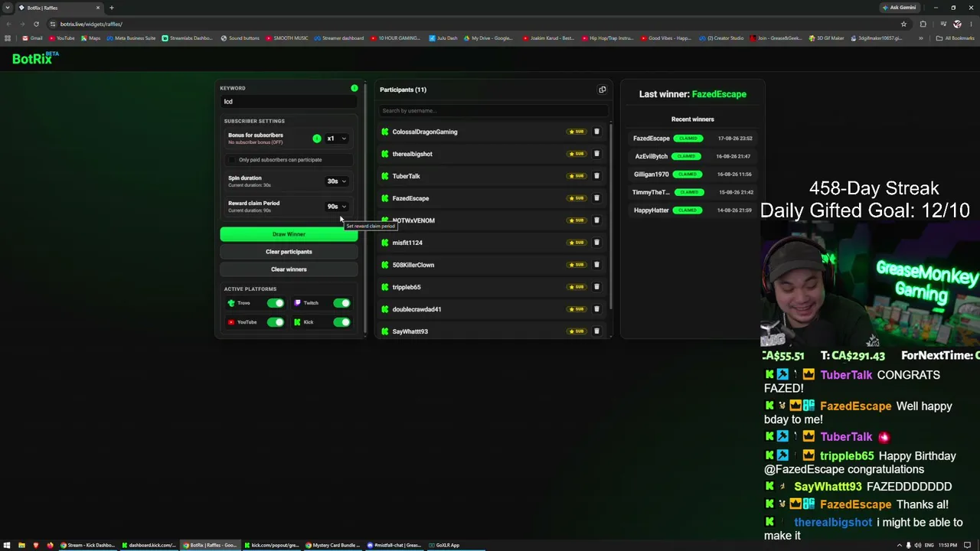Open the subscriber bonus x1 dropdown
The height and width of the screenshot is (551, 980).
337,139
